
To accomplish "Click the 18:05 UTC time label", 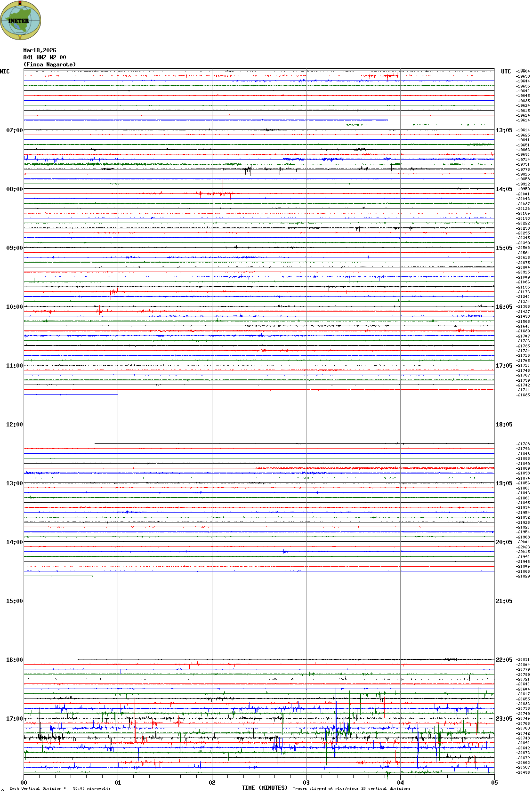I will point(504,425).
